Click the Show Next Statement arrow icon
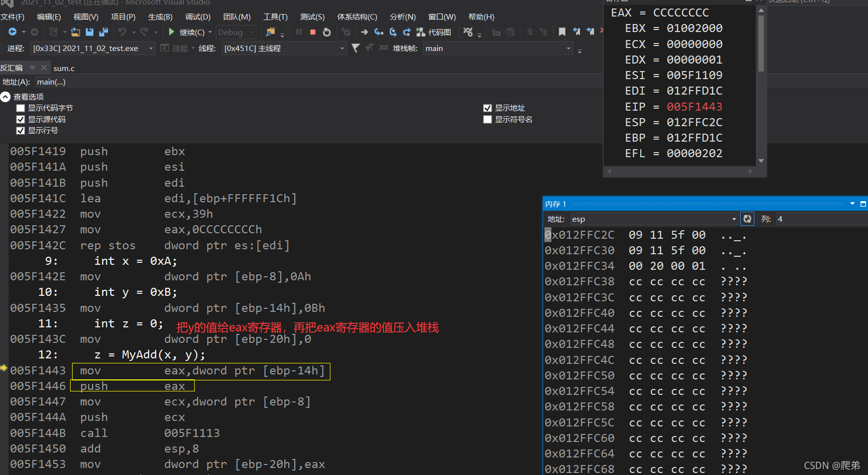 (364, 32)
